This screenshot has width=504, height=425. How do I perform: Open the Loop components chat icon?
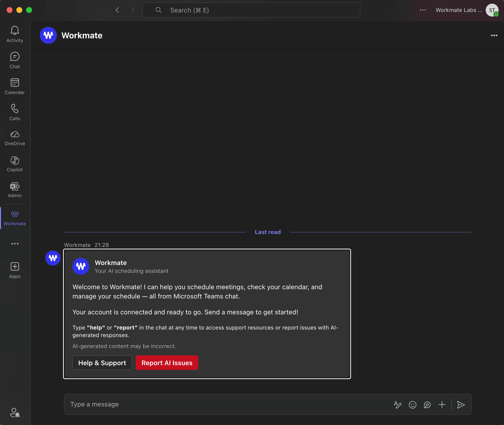[x=427, y=405]
